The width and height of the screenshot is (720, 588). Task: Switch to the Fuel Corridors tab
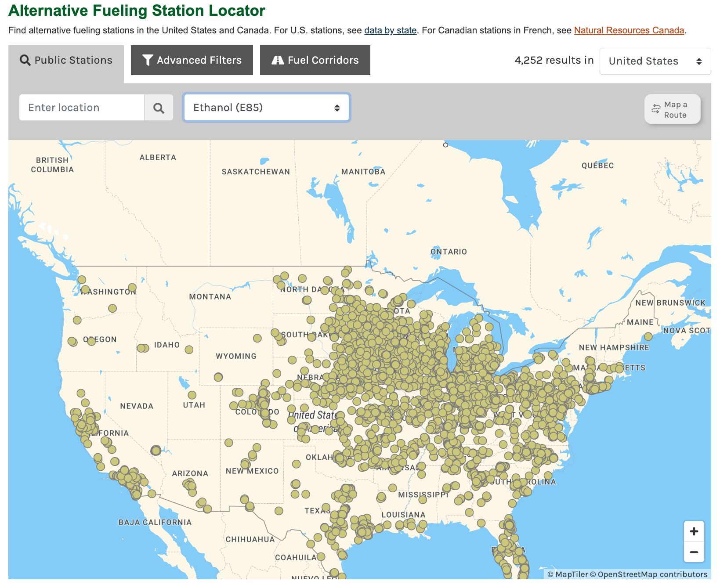tap(315, 60)
